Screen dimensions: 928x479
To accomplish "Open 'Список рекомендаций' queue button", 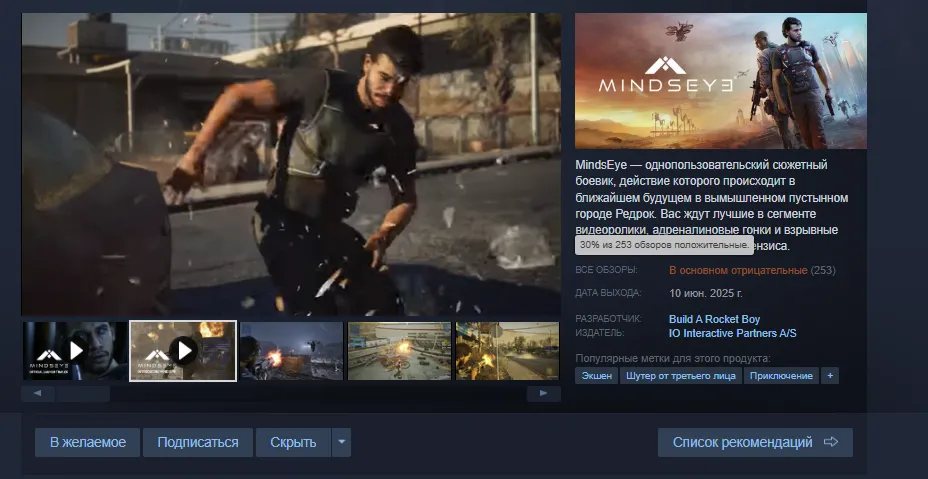I will (755, 443).
